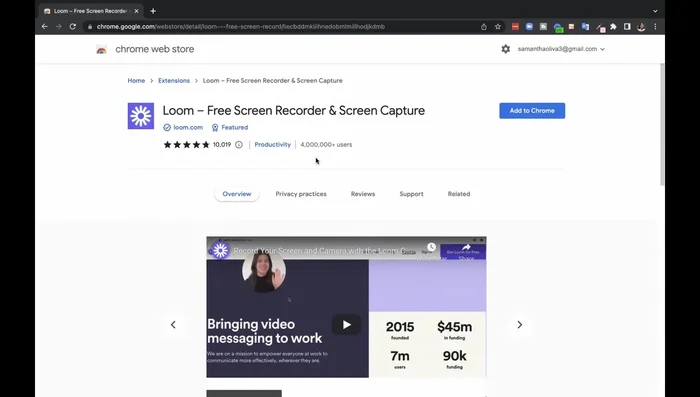
Task: Bookmark this page with the star icon
Action: pos(498,27)
